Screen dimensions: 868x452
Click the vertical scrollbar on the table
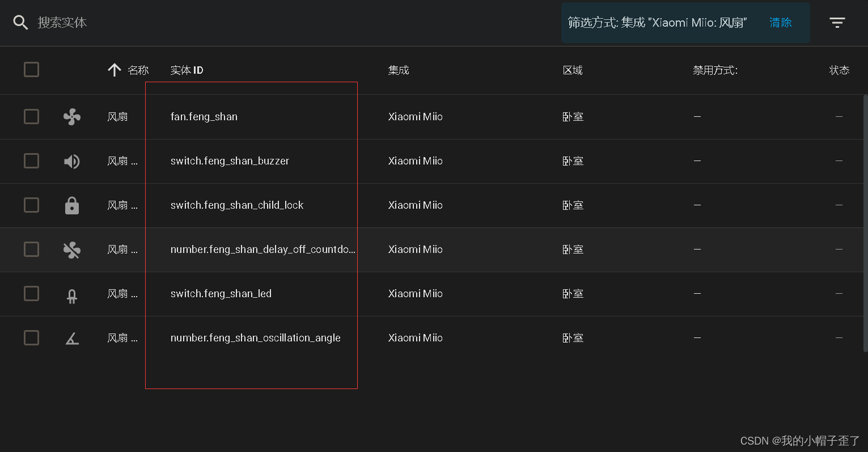click(865, 224)
